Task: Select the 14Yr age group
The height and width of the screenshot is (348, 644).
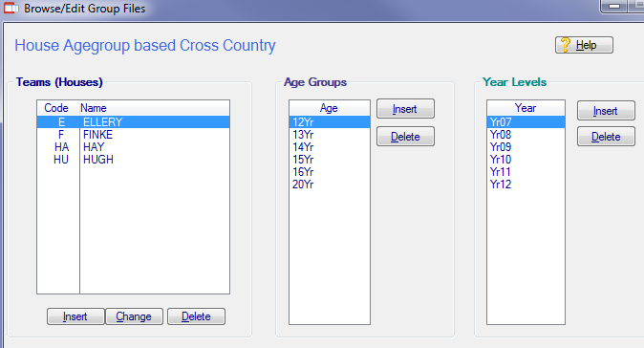Action: click(330, 147)
